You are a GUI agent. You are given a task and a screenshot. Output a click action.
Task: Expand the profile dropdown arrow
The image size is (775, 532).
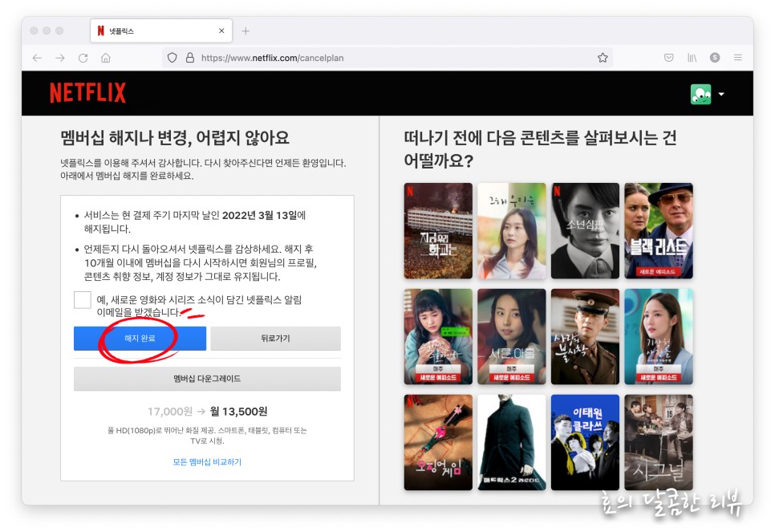pos(721,94)
